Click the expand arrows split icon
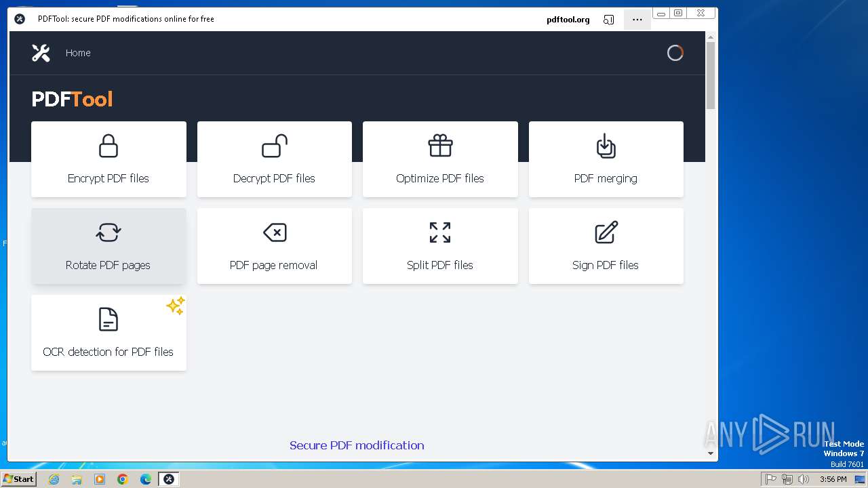This screenshot has height=488, width=868. (x=440, y=232)
